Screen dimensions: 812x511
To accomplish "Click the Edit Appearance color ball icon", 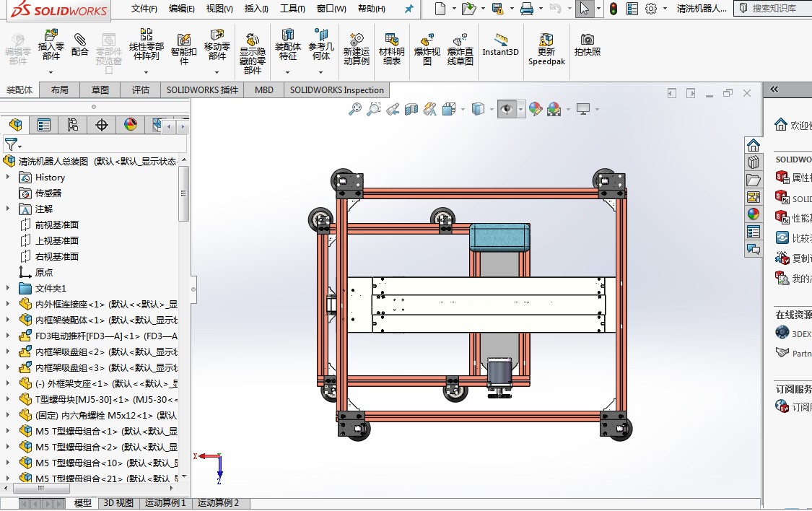I will pos(536,109).
